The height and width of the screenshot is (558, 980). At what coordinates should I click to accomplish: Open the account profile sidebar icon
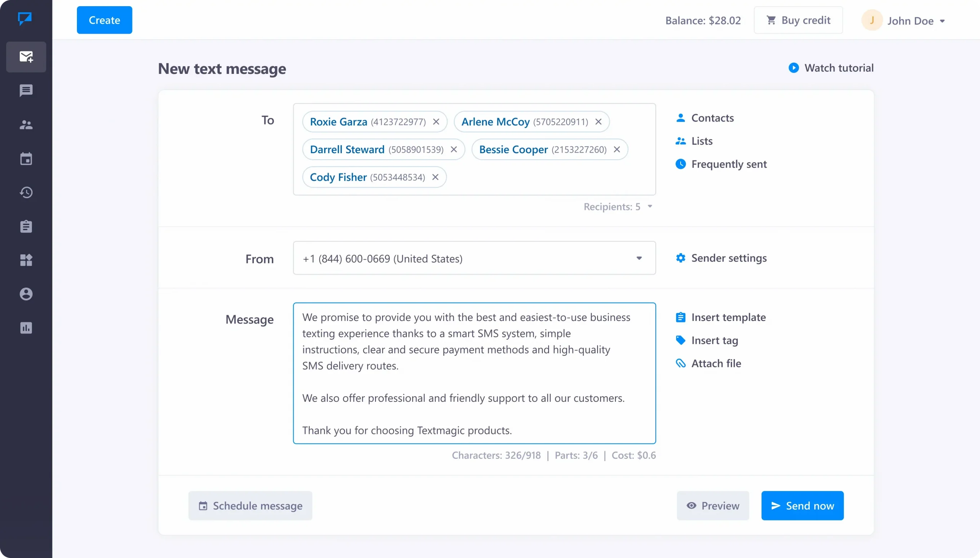click(26, 294)
